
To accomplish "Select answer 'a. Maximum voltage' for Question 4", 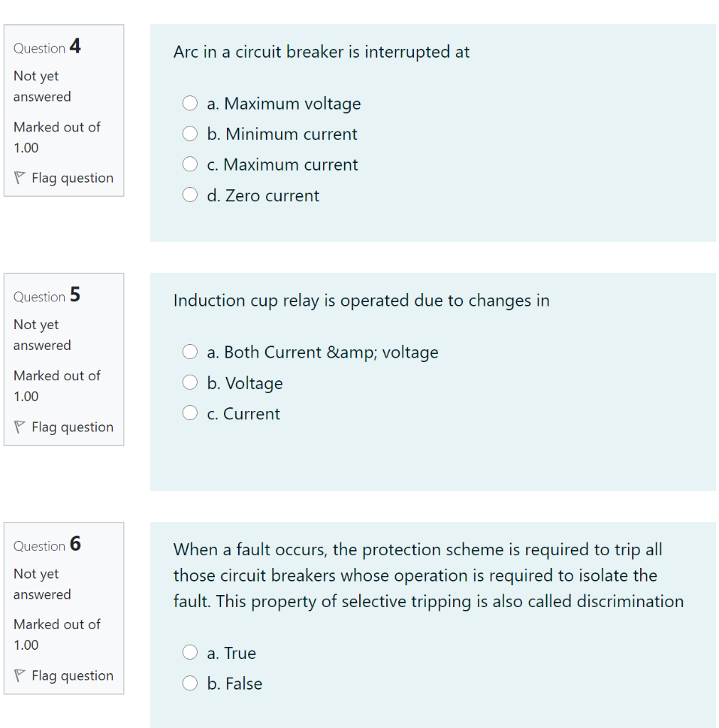I will click(190, 103).
